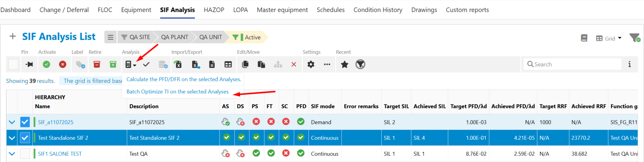Image resolution: width=644 pixels, height=162 pixels.
Task: Click the Recent star icon
Action: [x=344, y=64]
